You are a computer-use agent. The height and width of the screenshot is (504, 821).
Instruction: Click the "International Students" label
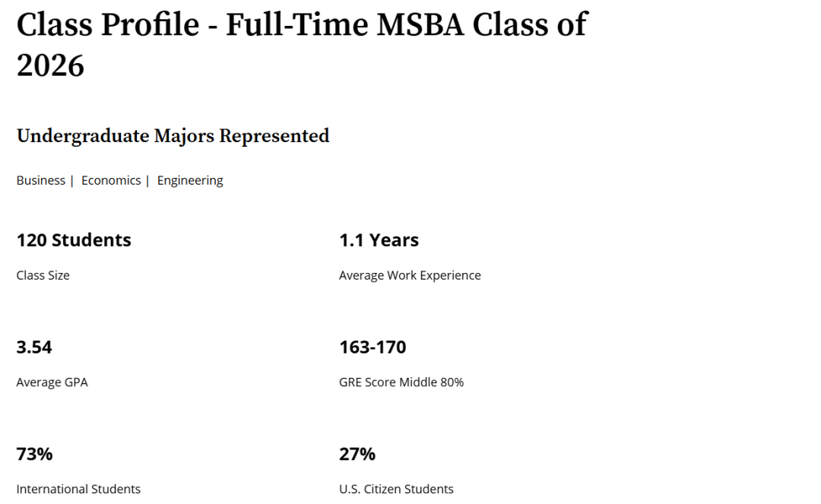point(78,489)
